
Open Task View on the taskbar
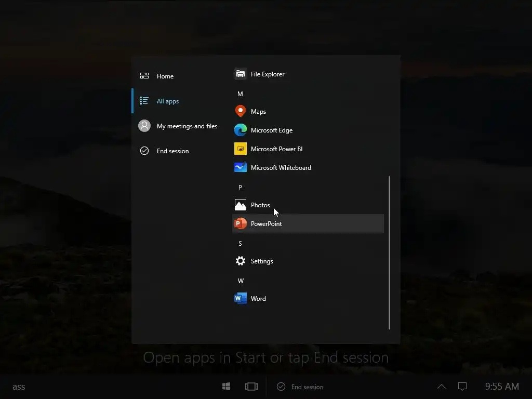tap(251, 387)
